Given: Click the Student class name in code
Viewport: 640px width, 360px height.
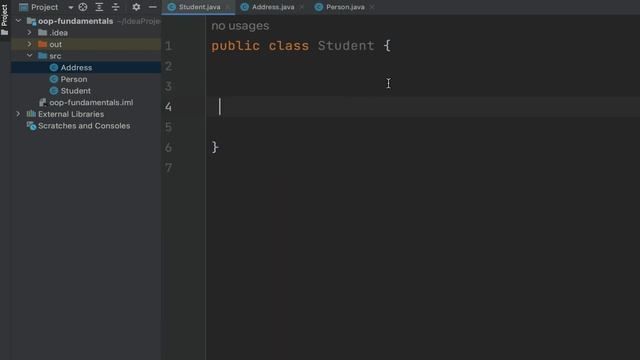Looking at the screenshot, I should click(346, 46).
